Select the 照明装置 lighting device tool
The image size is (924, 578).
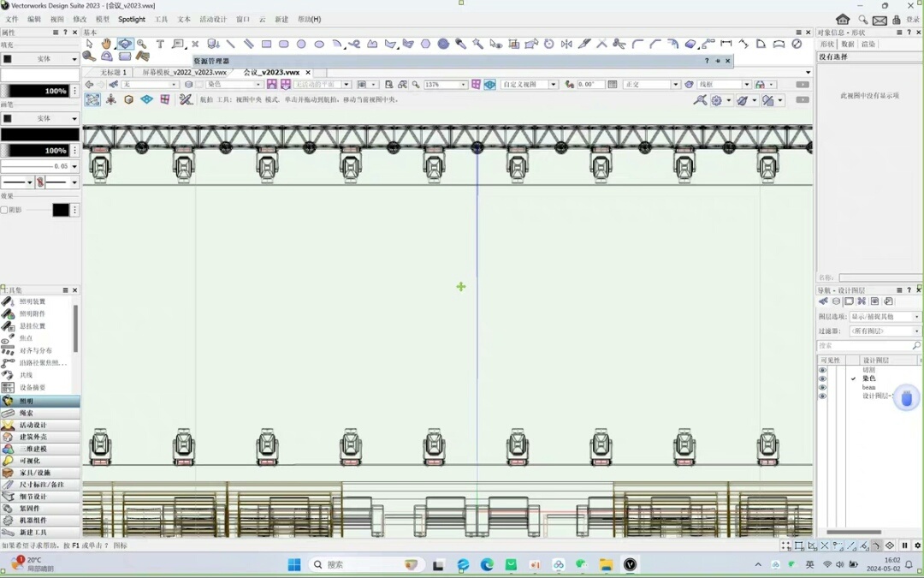coord(33,301)
